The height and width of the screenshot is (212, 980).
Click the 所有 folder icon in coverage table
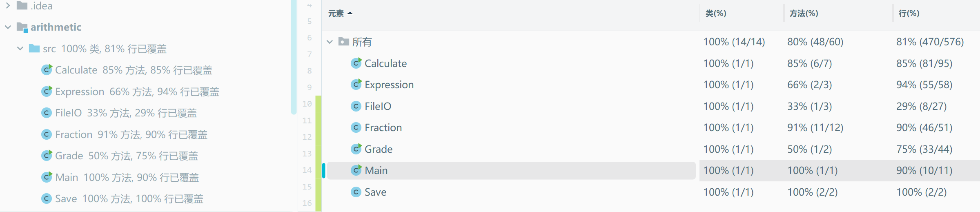[x=344, y=42]
